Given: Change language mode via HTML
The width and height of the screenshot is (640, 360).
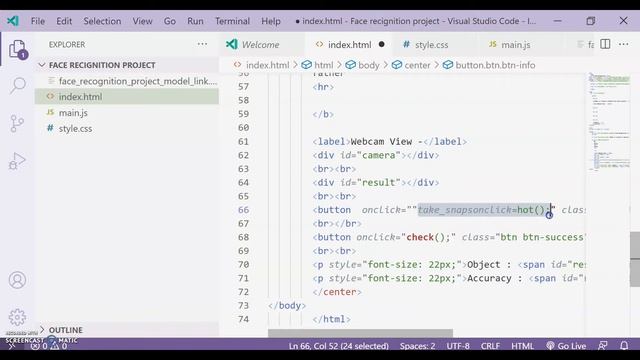Looking at the screenshot, I should (x=522, y=346).
